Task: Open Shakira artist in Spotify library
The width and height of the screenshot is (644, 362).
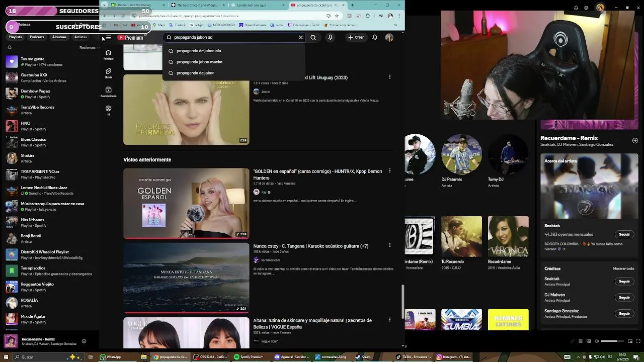Action: (x=50, y=158)
